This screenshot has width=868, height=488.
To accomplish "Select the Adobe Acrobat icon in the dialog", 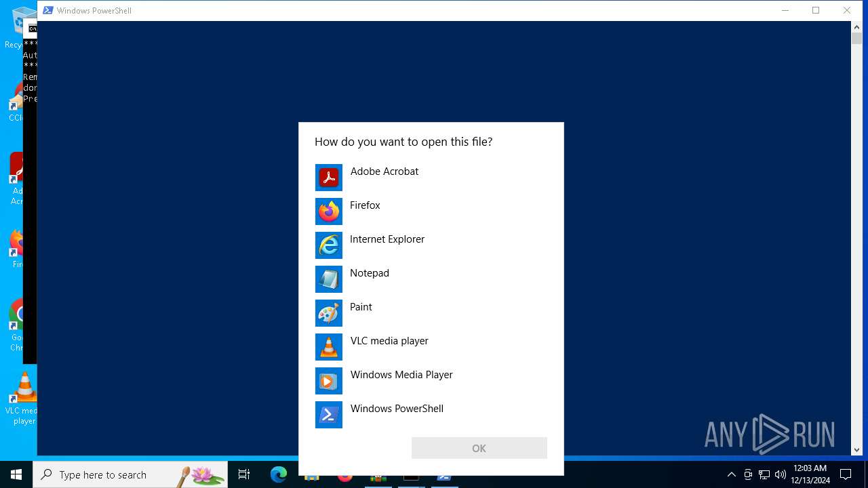I will point(329,178).
